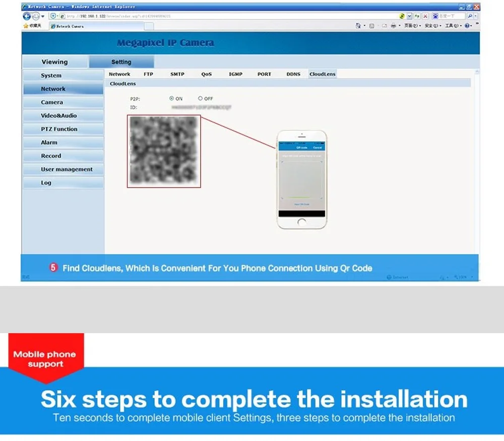Click the RSS feeds icon in command bar
504x441 pixels.
click(x=371, y=26)
